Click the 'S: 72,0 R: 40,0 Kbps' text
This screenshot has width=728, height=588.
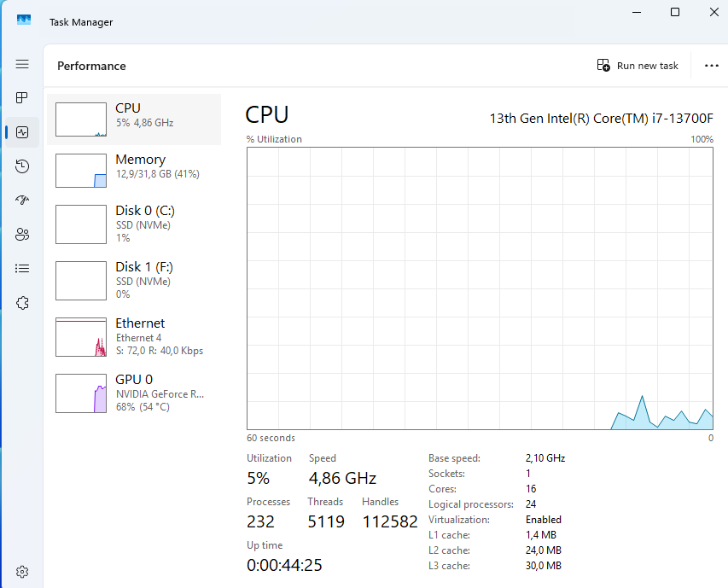(160, 351)
